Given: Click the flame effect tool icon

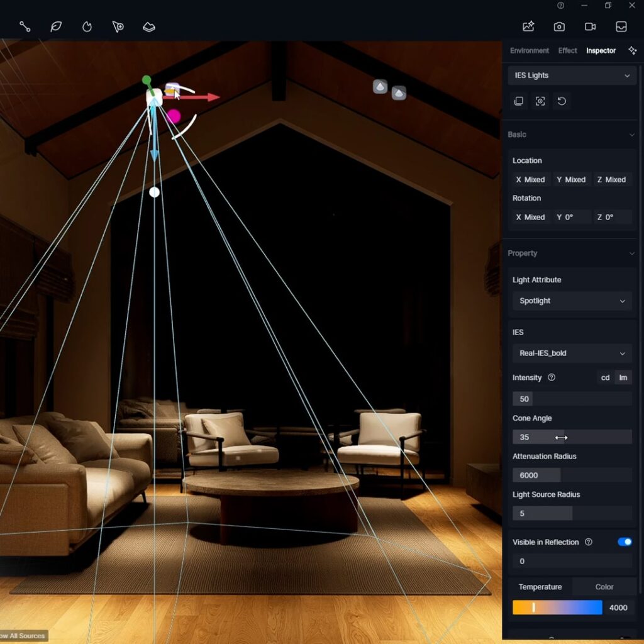Looking at the screenshot, I should tap(87, 26).
